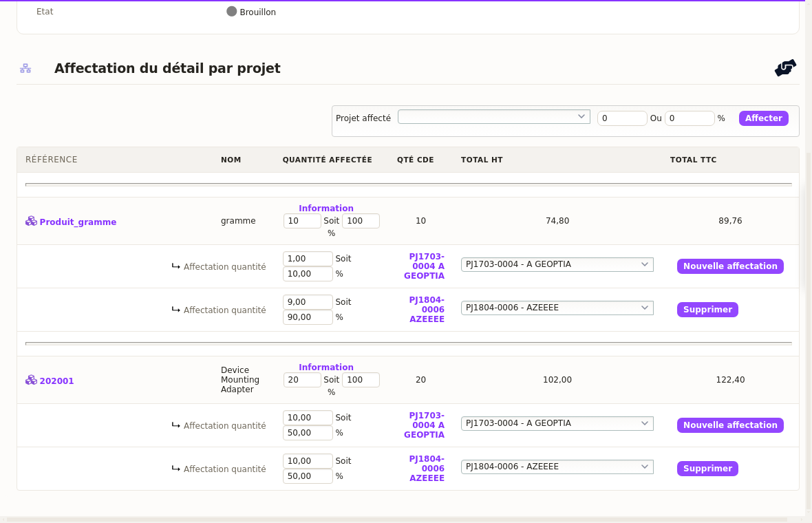Click the project hierarchy icon before title
This screenshot has width=812, height=523.
pyautogui.click(x=25, y=68)
